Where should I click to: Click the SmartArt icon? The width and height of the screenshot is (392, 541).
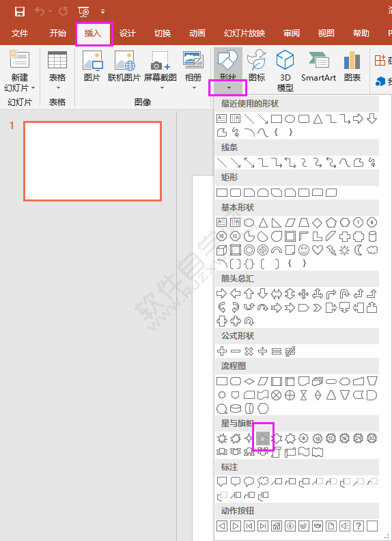pos(318,66)
